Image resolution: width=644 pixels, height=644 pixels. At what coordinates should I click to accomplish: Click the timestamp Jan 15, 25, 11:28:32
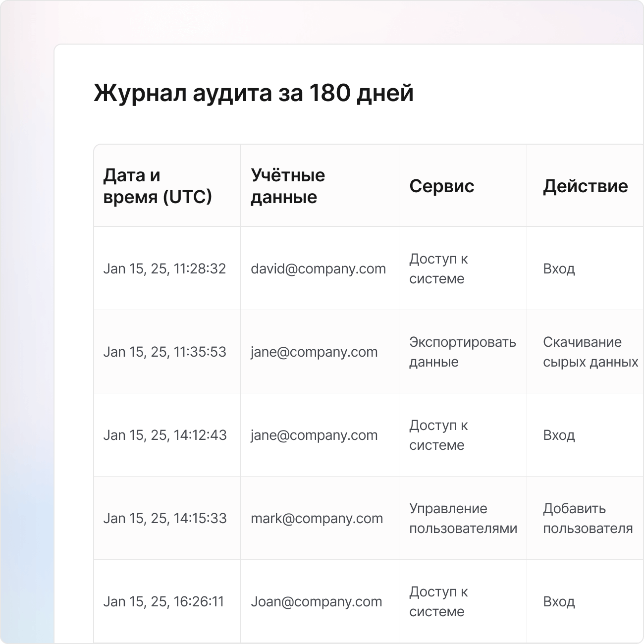pos(164,268)
